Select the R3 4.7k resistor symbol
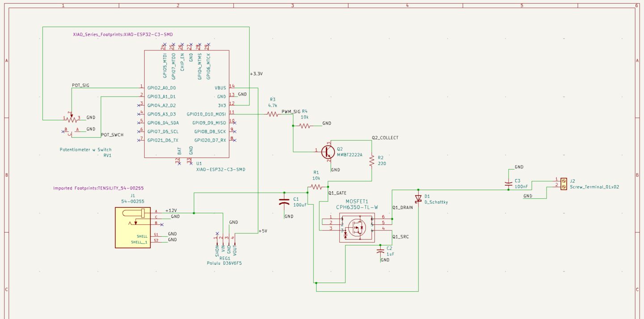 click(x=273, y=114)
